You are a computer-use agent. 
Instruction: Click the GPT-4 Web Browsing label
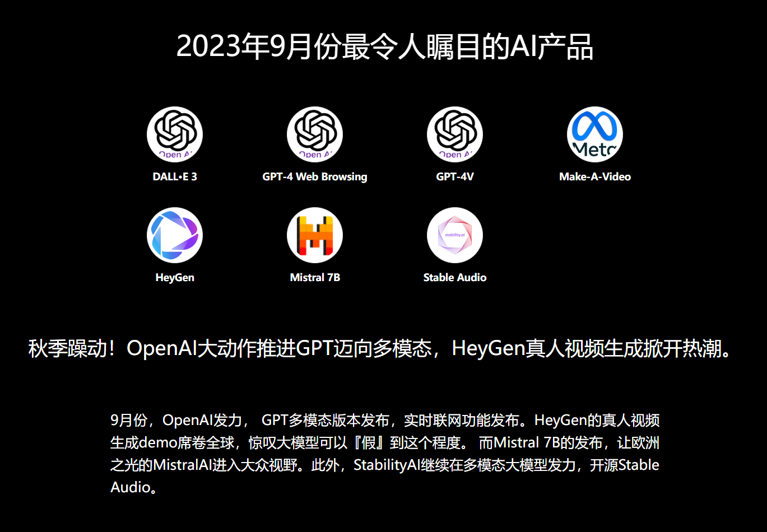pos(315,177)
